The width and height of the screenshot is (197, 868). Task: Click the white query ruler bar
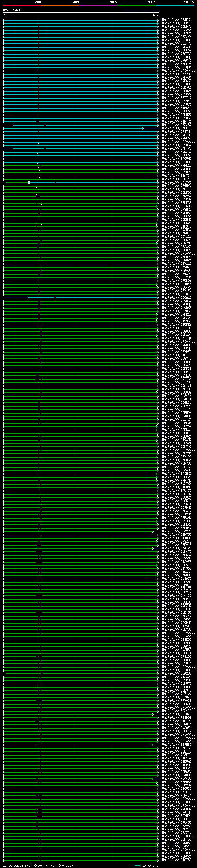pos(81,13)
